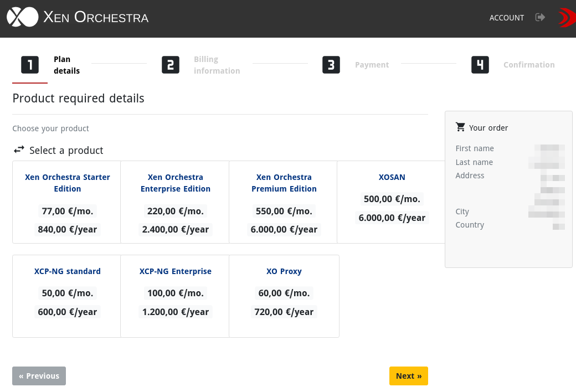The image size is (576, 392).
Task: Choose XO Proxy 60,00 €/mo. price
Action: (284, 293)
